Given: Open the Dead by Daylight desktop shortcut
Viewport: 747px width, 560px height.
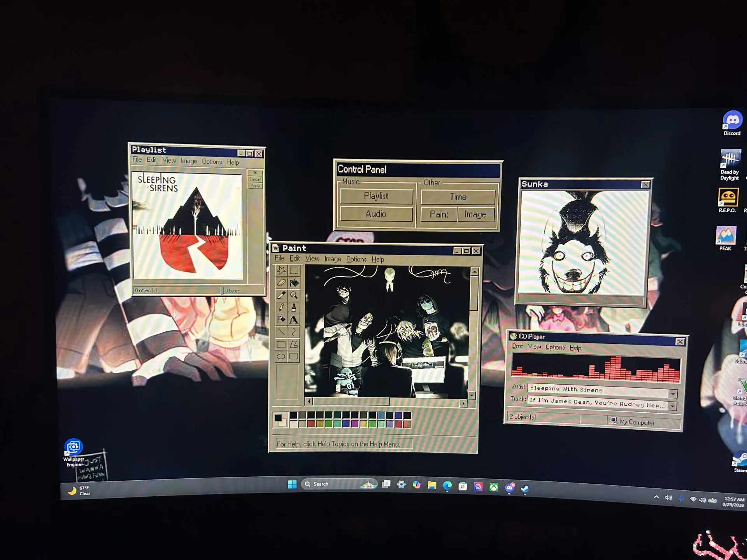Looking at the screenshot, I should pyautogui.click(x=730, y=165).
